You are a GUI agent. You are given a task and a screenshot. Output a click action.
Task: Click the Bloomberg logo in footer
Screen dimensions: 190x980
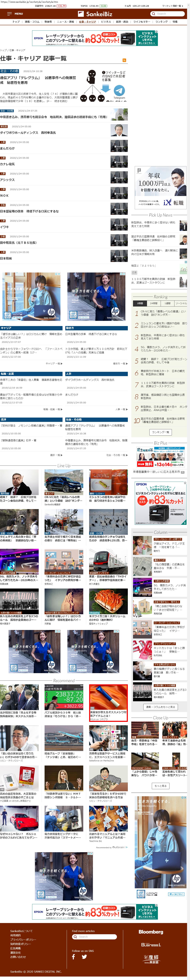coord(151,932)
